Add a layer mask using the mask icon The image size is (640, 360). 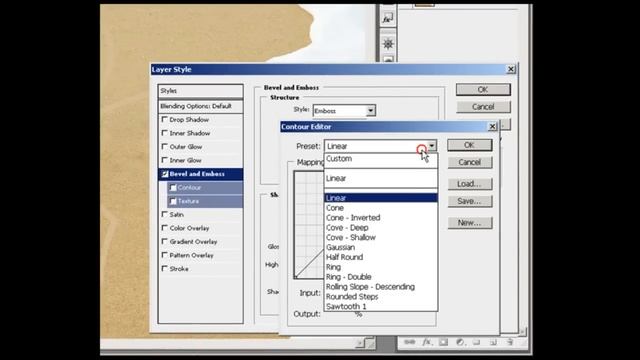443,342
